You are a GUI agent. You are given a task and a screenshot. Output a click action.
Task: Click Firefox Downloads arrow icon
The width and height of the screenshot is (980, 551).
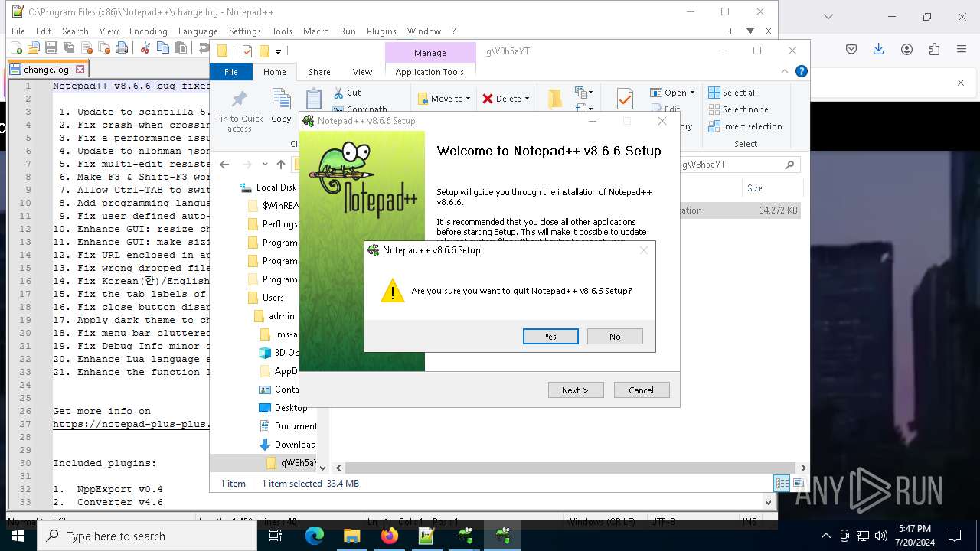point(878,49)
